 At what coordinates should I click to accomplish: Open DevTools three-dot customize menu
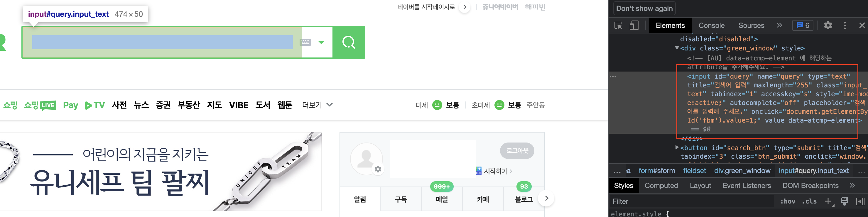pyautogui.click(x=845, y=26)
